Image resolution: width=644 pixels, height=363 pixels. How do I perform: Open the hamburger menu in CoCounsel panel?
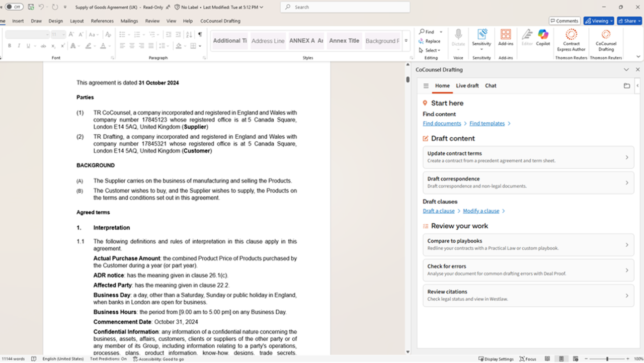pos(426,86)
